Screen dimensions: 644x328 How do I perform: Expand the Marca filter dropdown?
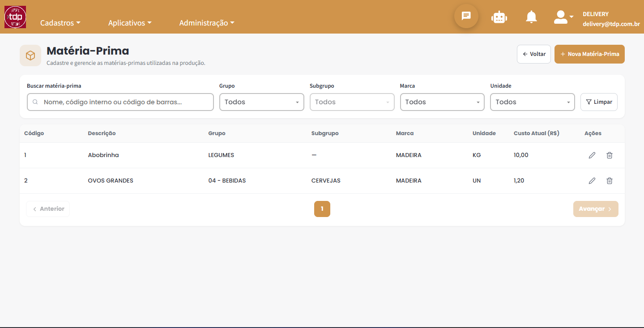(442, 102)
